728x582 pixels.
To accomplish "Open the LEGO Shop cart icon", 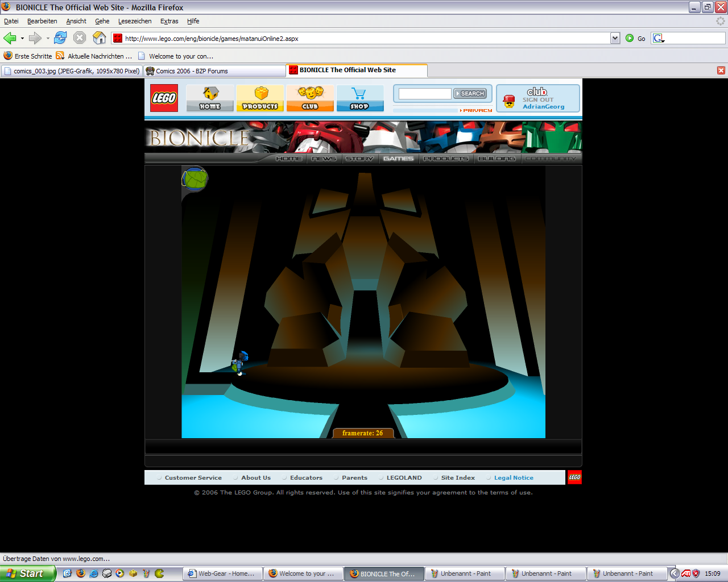I will [x=359, y=98].
